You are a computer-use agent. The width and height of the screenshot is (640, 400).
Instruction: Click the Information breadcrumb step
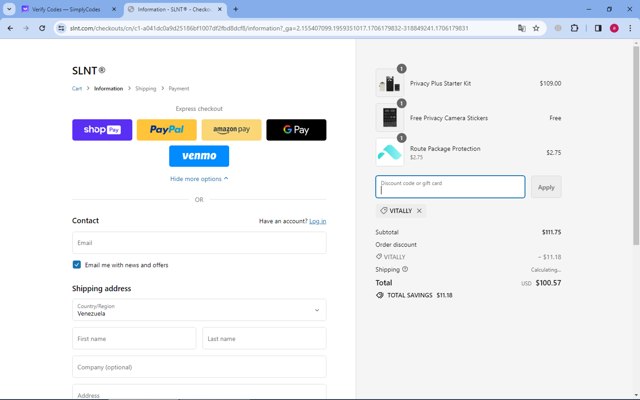pos(108,89)
